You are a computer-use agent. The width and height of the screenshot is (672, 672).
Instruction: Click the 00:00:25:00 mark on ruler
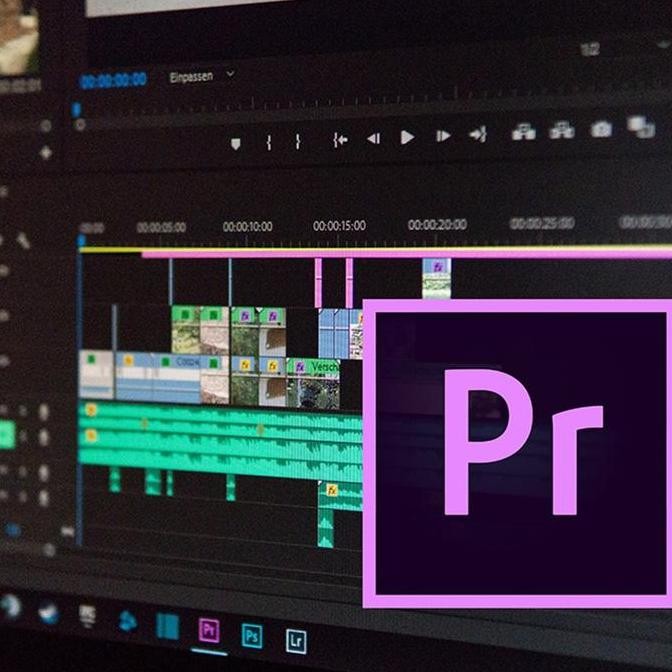(542, 223)
